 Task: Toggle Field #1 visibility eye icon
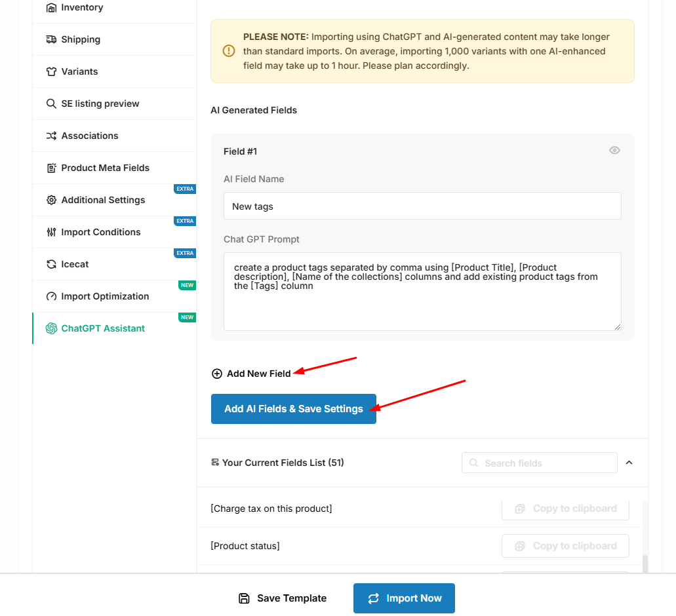pos(614,150)
